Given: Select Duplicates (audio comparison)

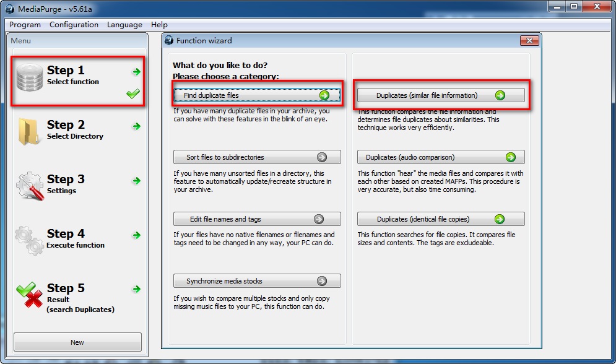Looking at the screenshot, I should 441,157.
